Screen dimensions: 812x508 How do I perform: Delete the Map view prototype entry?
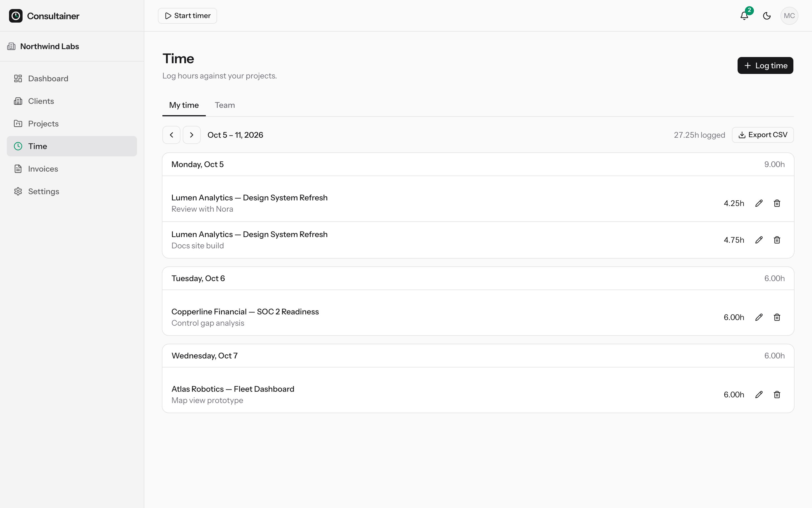(x=777, y=395)
